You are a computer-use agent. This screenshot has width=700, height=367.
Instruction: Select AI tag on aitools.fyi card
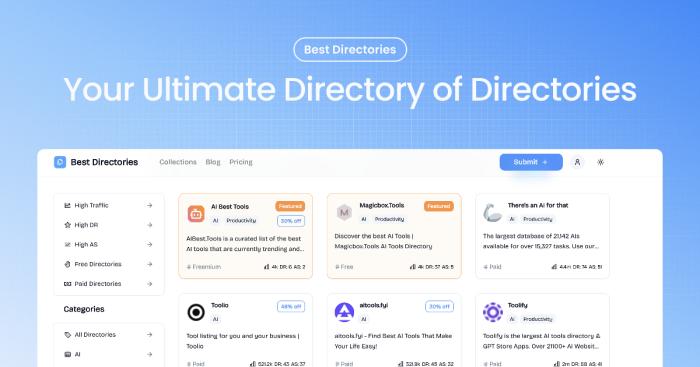pos(363,319)
